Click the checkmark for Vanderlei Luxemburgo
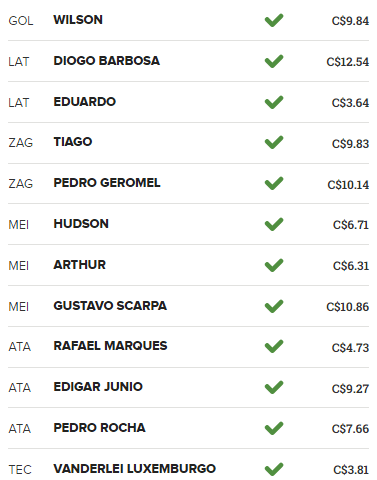377x480 pixels. 274,469
